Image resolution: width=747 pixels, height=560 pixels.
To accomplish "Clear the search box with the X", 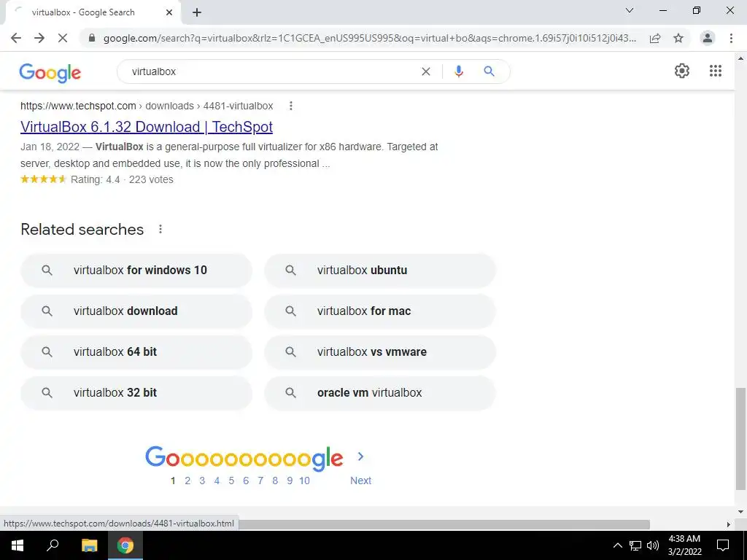I will click(x=426, y=71).
